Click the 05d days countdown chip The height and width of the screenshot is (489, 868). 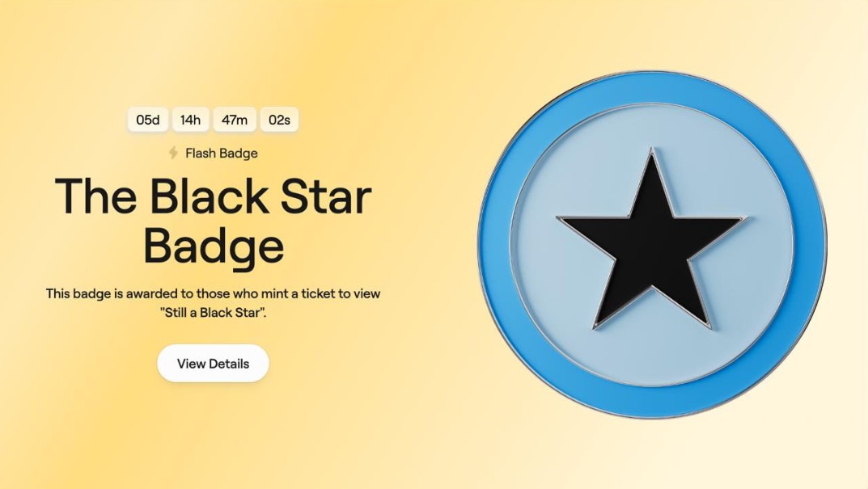(148, 120)
